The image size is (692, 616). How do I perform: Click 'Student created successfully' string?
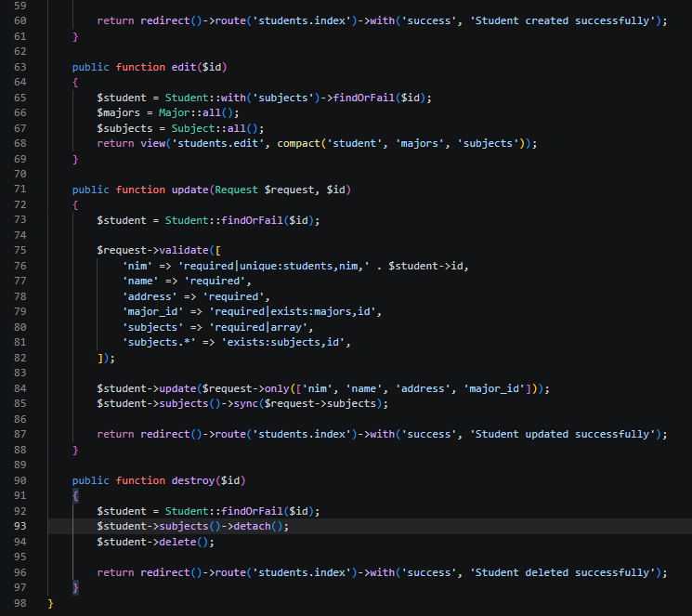tap(563, 20)
